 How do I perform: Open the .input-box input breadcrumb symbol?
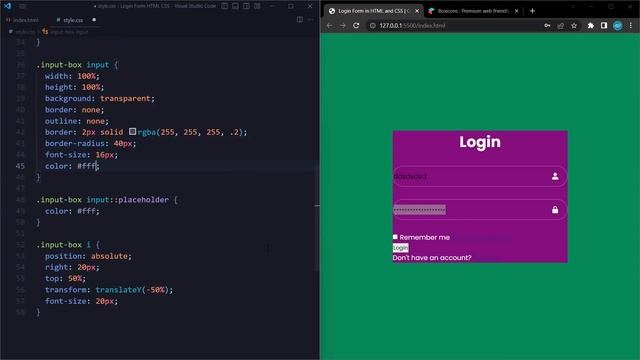tap(65, 32)
